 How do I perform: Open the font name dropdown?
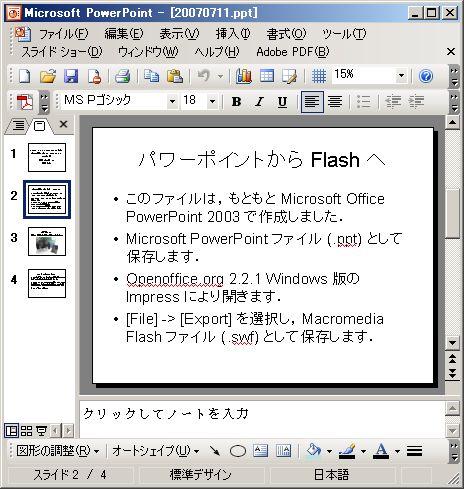pyautogui.click(x=172, y=101)
